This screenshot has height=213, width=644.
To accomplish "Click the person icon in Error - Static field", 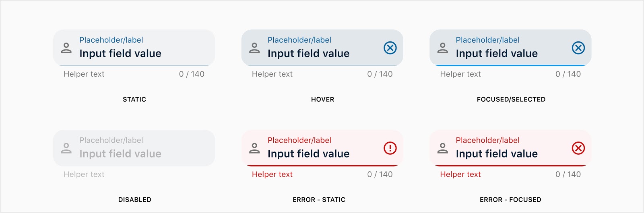I will (x=254, y=148).
